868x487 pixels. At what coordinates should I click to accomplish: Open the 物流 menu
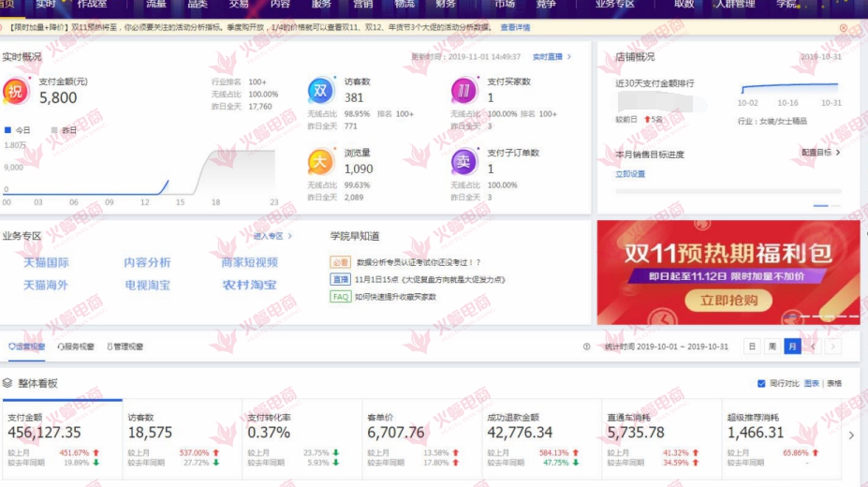pos(405,5)
